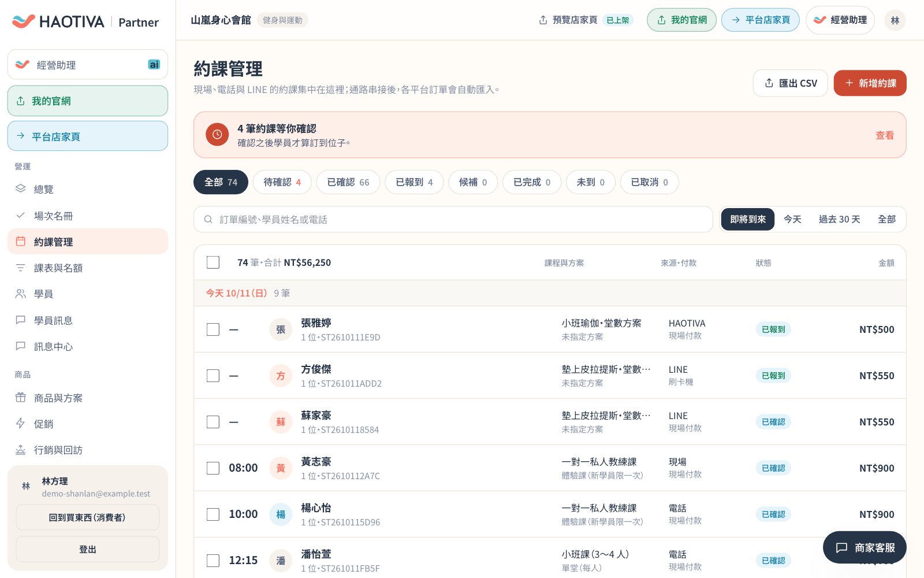The height and width of the screenshot is (578, 924).
Task: Check the box for 蘇家豪's booking
Action: click(x=213, y=422)
